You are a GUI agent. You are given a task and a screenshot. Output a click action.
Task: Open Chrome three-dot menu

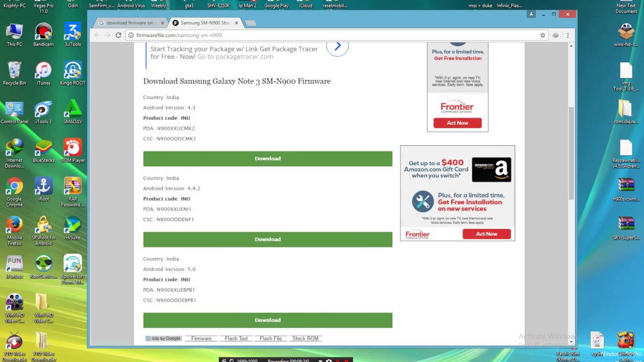pos(568,35)
